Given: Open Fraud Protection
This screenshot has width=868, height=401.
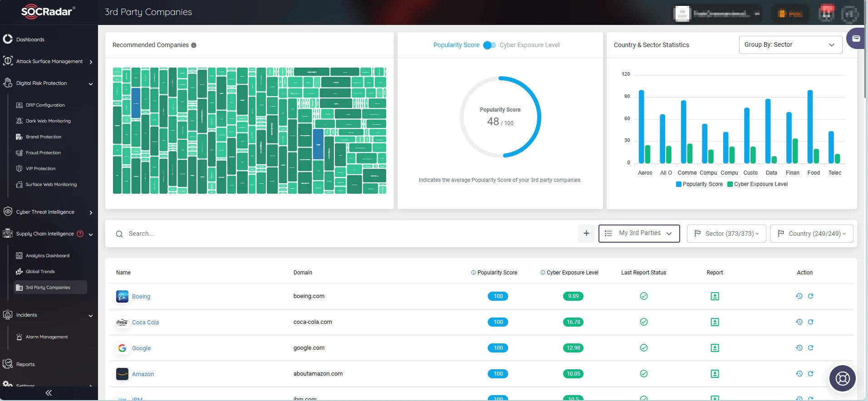Looking at the screenshot, I should [x=43, y=152].
